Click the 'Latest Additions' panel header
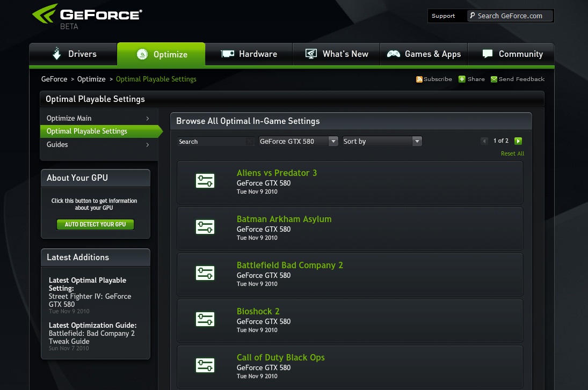 tap(96, 257)
